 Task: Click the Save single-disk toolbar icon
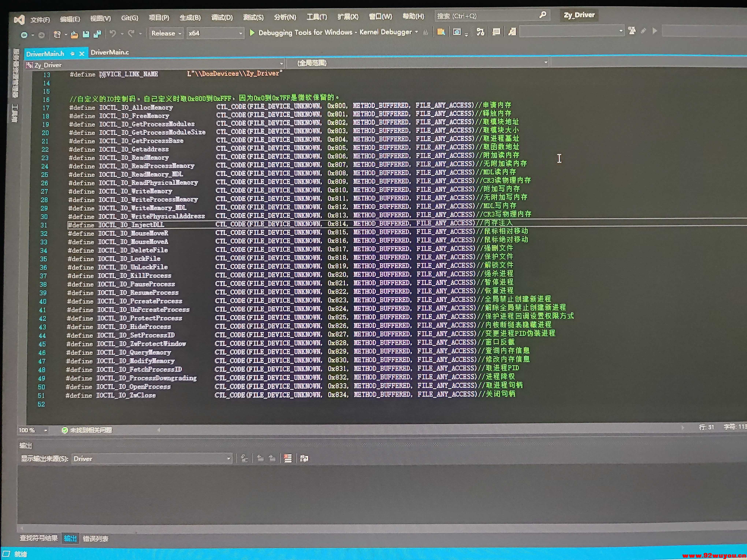click(86, 34)
